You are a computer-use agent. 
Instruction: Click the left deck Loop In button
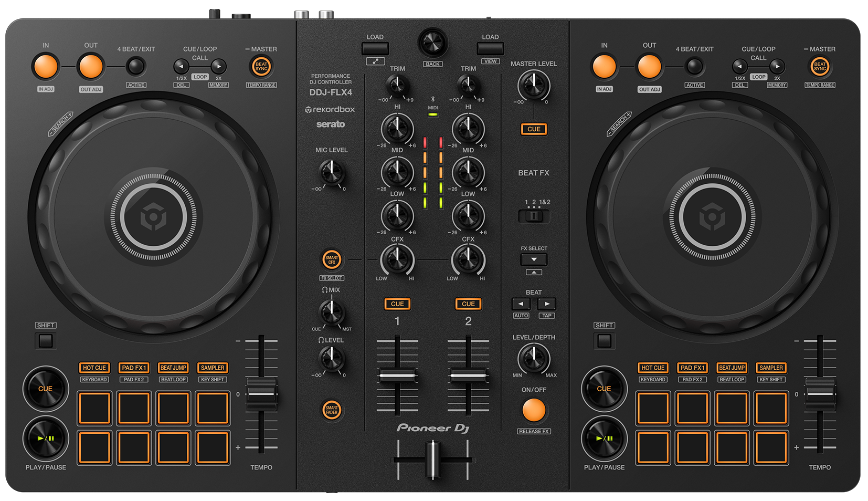[46, 67]
